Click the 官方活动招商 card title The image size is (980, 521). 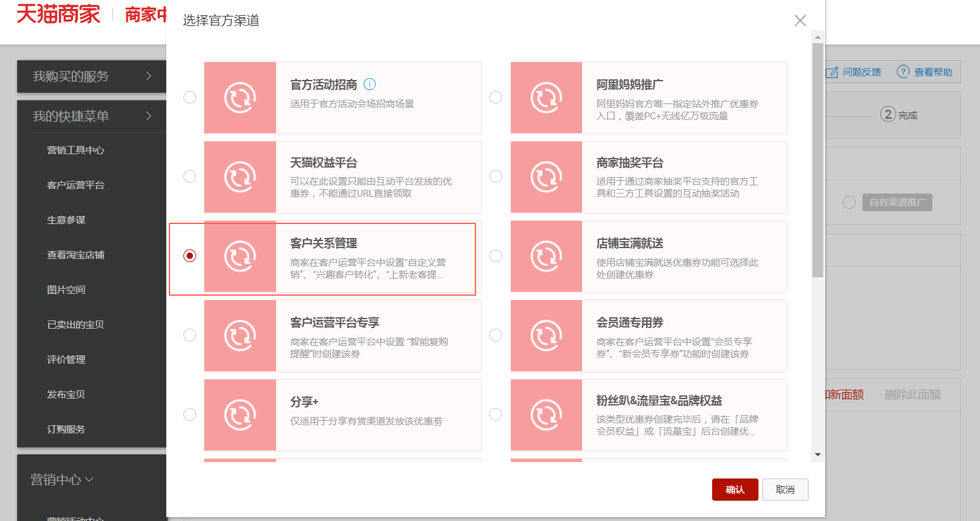(324, 84)
